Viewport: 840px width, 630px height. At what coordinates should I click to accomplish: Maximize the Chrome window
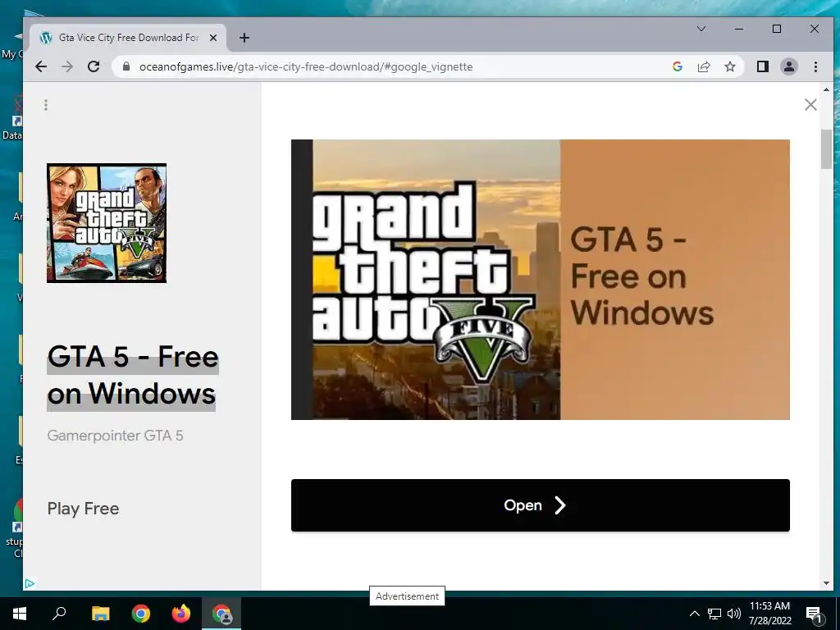tap(777, 29)
